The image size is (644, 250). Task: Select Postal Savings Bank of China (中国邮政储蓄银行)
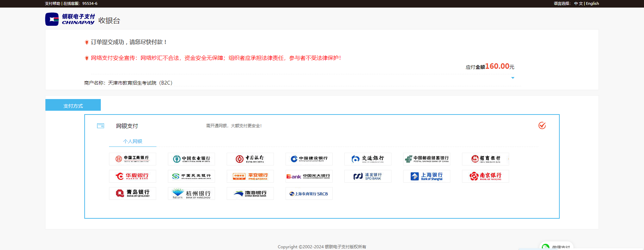point(427,159)
